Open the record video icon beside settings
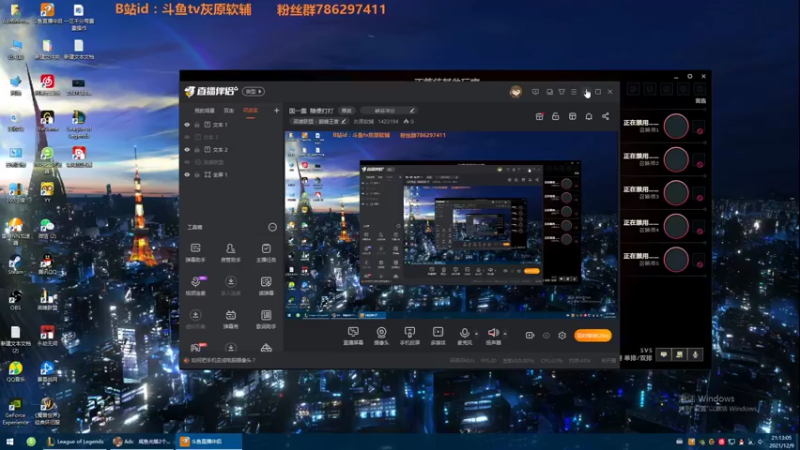 (x=530, y=335)
